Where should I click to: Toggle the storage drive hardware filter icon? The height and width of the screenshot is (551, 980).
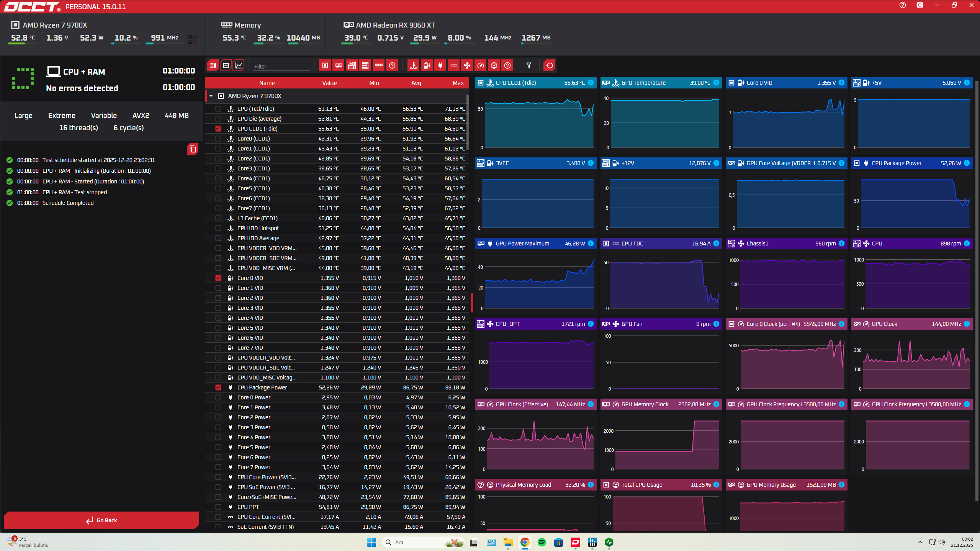click(x=365, y=65)
